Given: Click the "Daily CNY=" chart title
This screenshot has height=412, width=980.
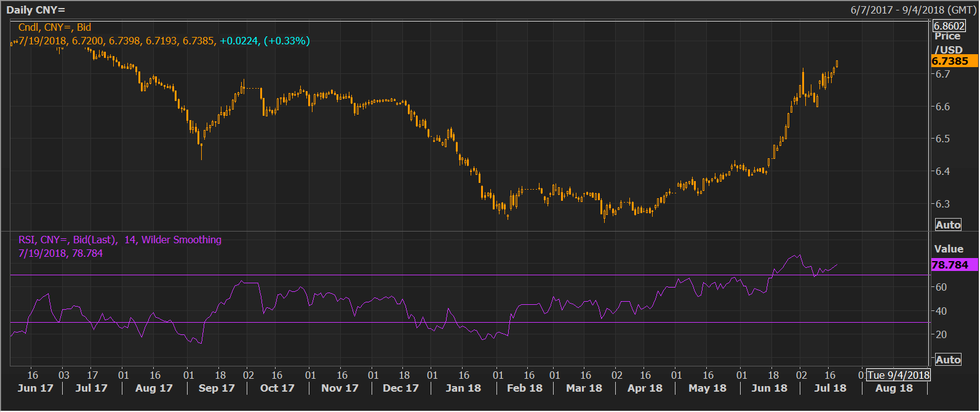Looking at the screenshot, I should 36,10.
